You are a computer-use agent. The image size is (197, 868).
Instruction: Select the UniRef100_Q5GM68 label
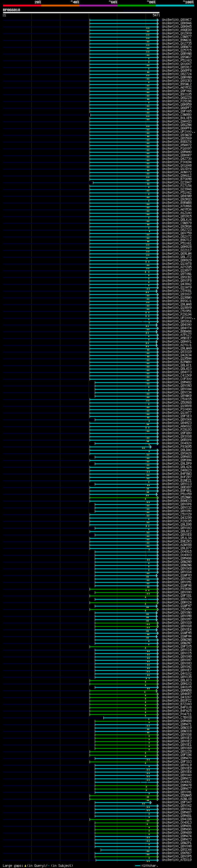click(x=177, y=403)
